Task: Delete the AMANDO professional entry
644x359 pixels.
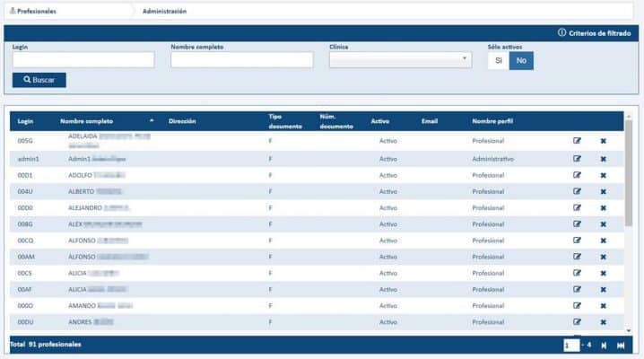Action: pos(603,305)
